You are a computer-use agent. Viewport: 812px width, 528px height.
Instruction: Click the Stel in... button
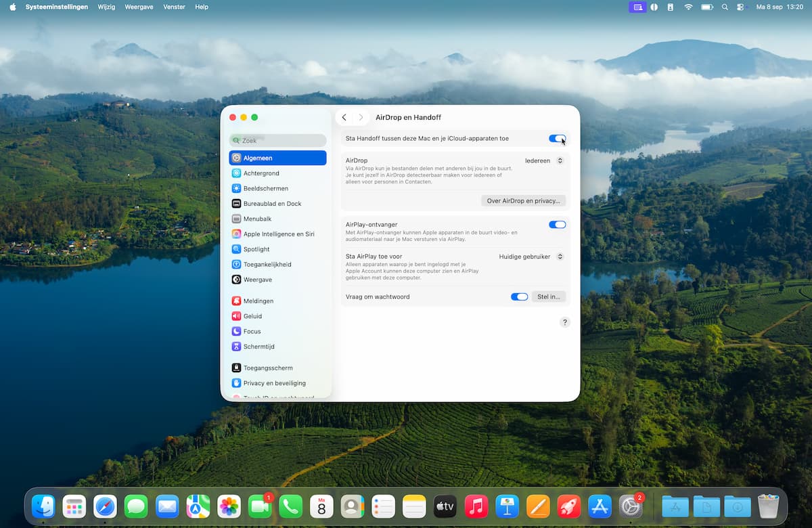[548, 296]
